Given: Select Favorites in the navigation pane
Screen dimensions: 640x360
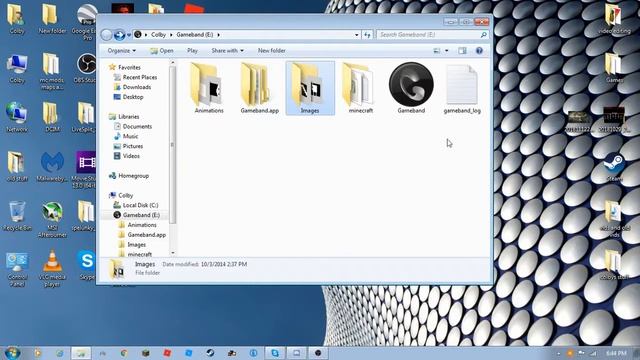Looking at the screenshot, I should click(x=129, y=67).
